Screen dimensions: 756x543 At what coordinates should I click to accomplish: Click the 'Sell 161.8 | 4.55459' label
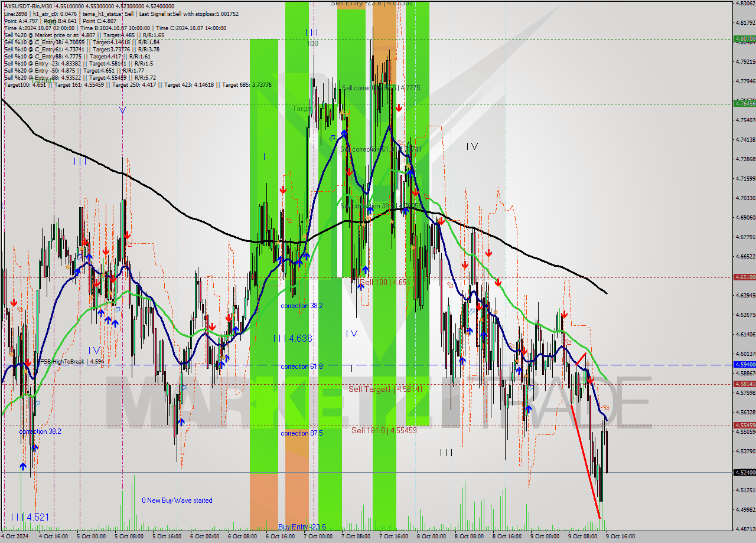tap(384, 430)
